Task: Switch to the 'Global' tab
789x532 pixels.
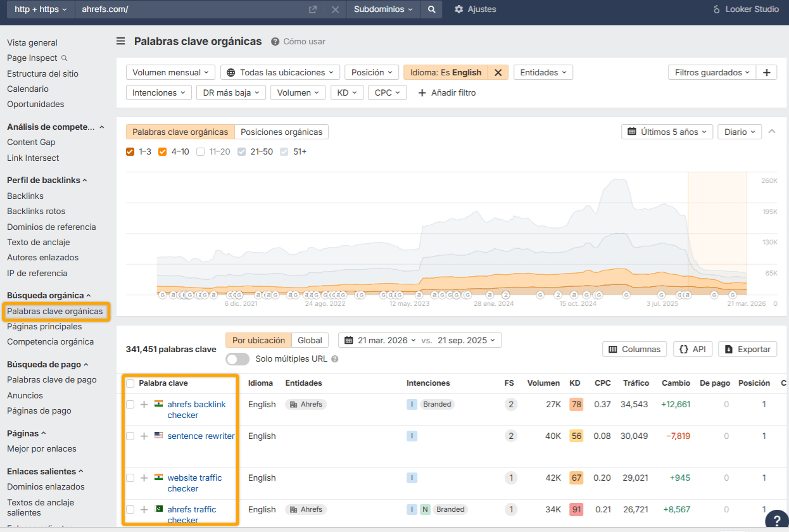Action: pyautogui.click(x=310, y=339)
